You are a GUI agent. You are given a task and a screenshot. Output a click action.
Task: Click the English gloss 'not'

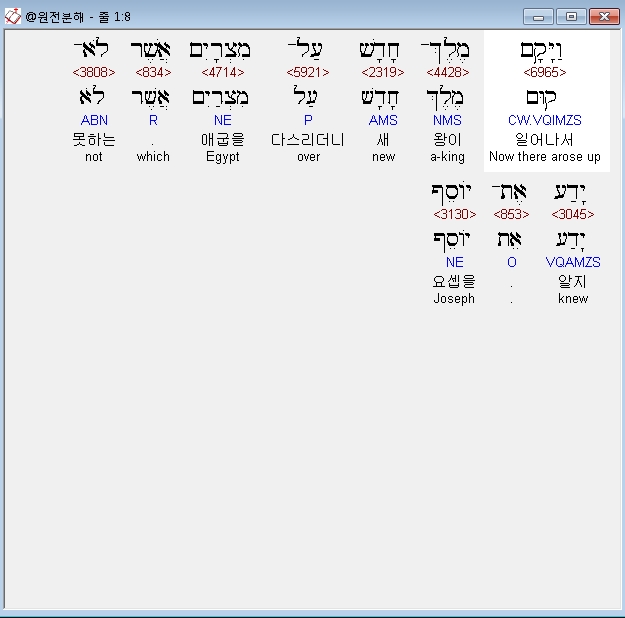coord(94,157)
